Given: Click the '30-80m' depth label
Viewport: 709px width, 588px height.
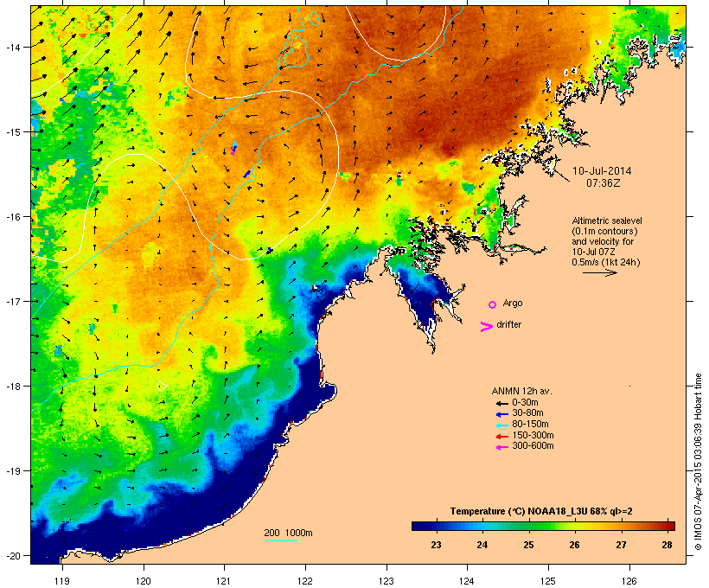Looking at the screenshot, I should (x=527, y=413).
